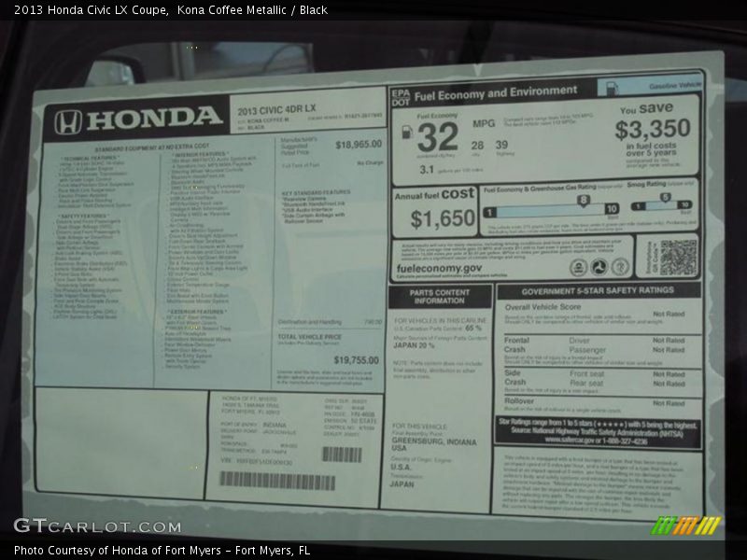Click the 65 % U.S./Canadian parts content

473,329
